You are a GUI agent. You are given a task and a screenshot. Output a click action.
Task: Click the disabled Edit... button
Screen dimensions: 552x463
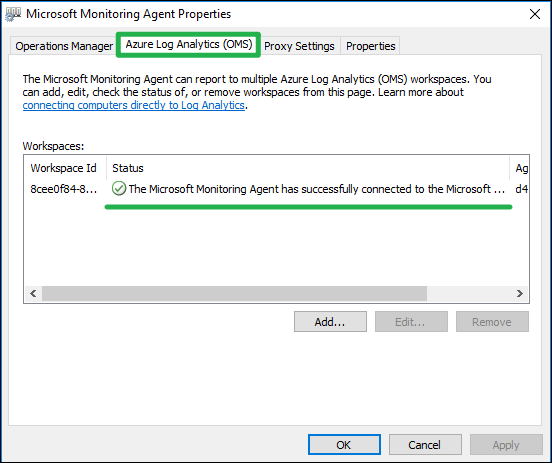tap(411, 321)
